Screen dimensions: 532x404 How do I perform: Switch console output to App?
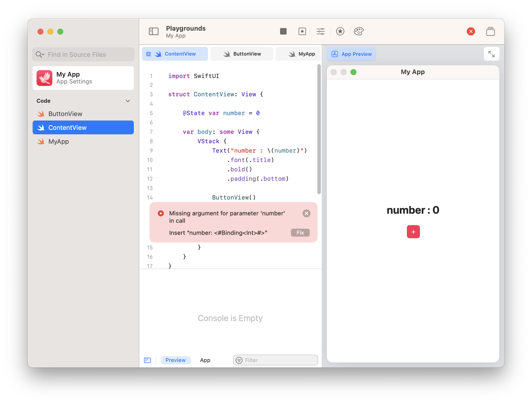tap(205, 360)
